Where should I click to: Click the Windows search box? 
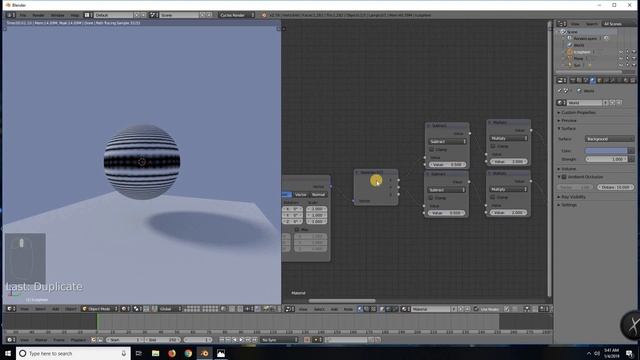(x=73, y=353)
